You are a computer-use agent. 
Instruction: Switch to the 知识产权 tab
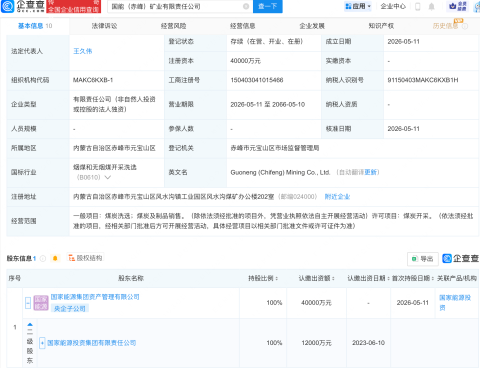tap(381, 26)
